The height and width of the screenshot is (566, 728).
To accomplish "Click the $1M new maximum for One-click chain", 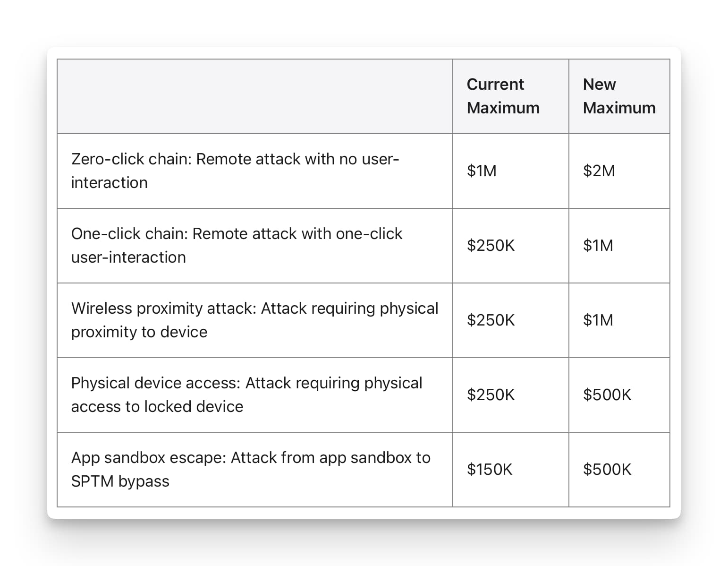I will (598, 245).
